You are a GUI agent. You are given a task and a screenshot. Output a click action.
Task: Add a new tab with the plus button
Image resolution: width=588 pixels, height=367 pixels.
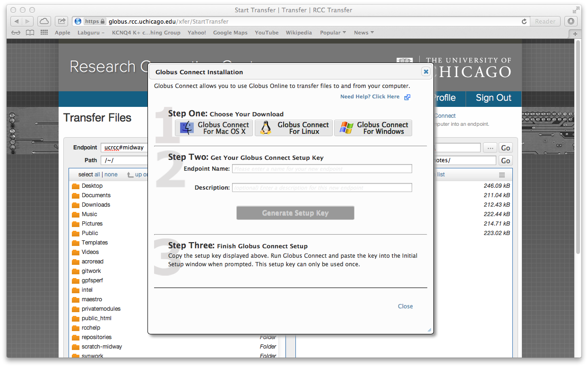click(x=575, y=34)
